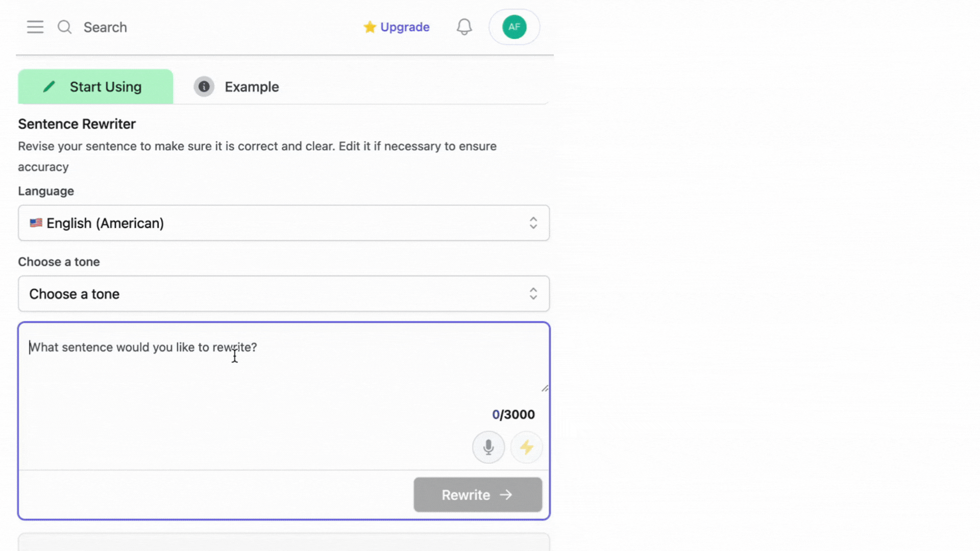This screenshot has width=980, height=551.
Task: Open notifications bell icon
Action: click(464, 27)
